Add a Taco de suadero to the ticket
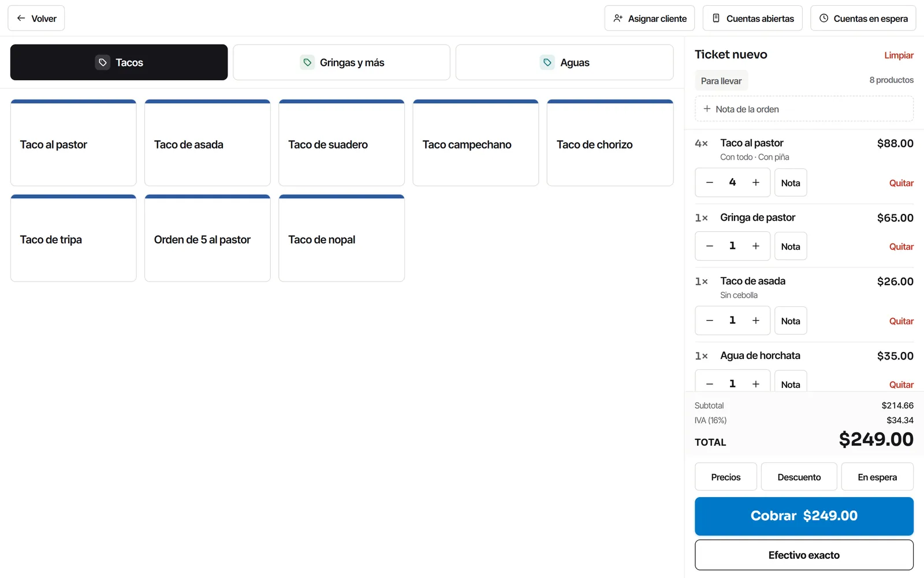Viewport: 924px width, 578px height. 341,143
